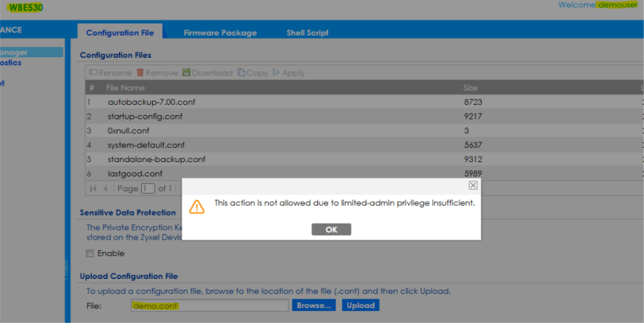Click the Copy toolbar icon
Screen dimensions: 644x323
pyautogui.click(x=241, y=73)
